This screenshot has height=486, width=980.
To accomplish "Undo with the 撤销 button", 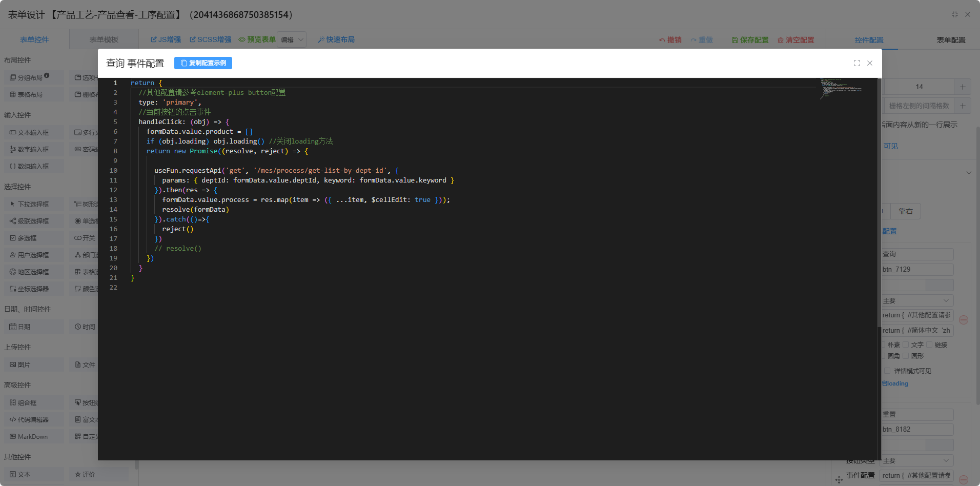I will 670,40.
